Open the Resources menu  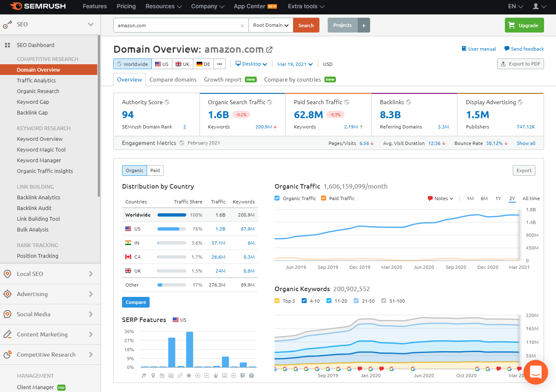coord(164,6)
